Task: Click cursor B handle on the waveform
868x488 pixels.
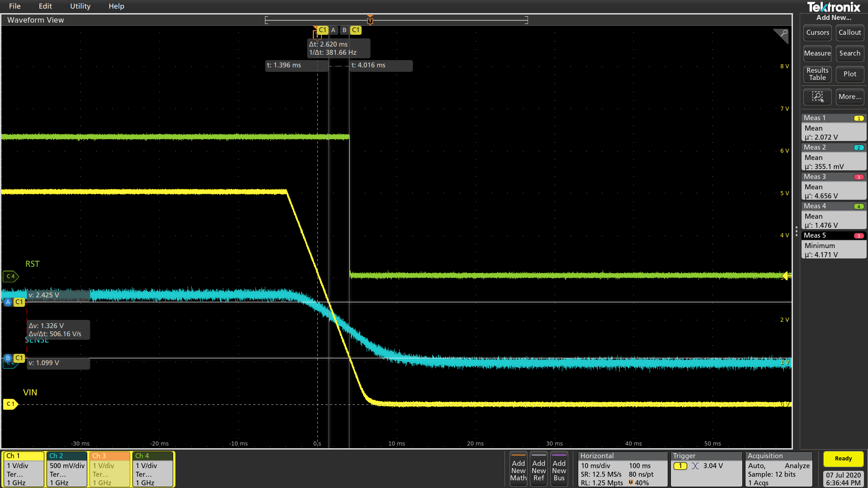Action: [x=8, y=358]
